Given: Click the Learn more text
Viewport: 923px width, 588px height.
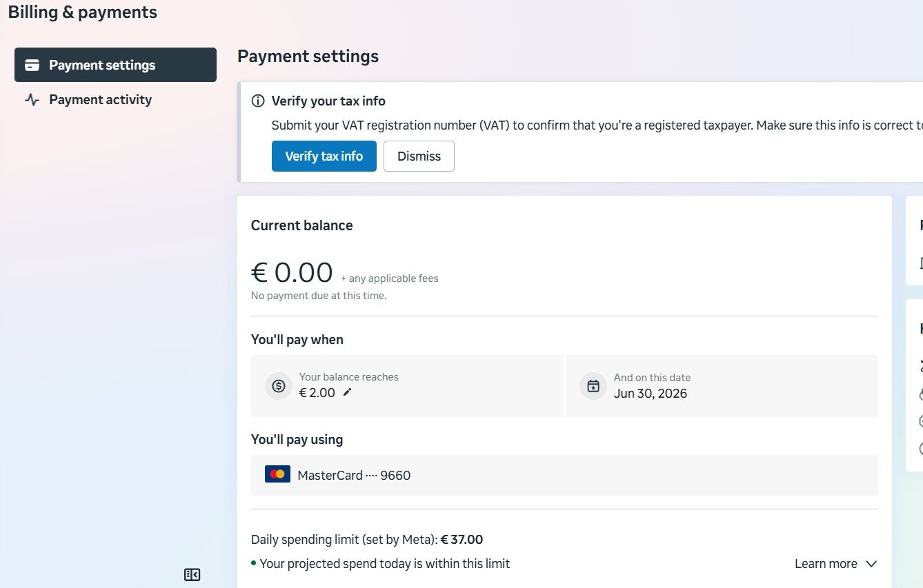Looking at the screenshot, I should pyautogui.click(x=826, y=564).
